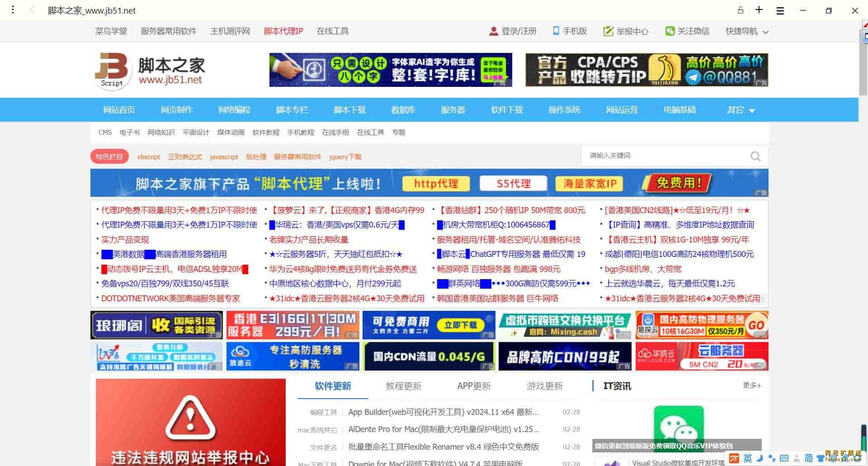Toggle IME punctuation mode
This screenshot has height=466, width=868.
[x=772, y=459]
